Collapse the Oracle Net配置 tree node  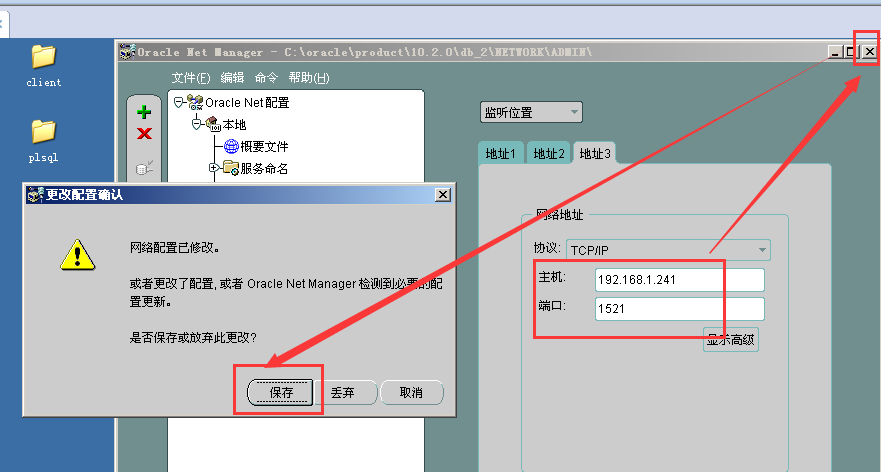click(179, 102)
